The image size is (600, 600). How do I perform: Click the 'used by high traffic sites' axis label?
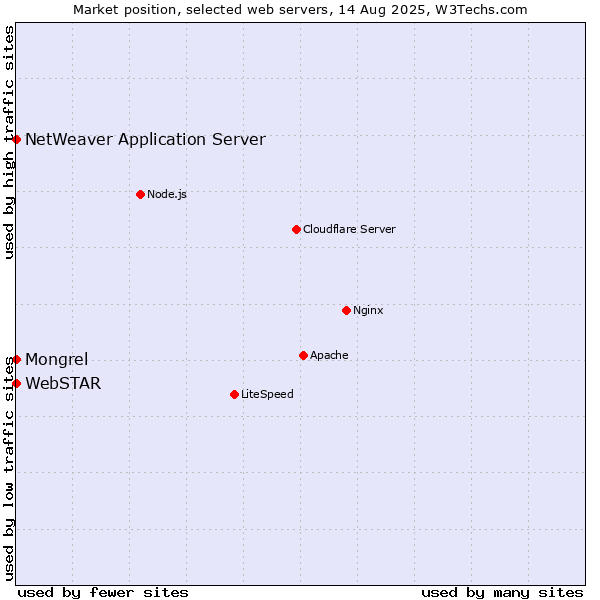click(x=8, y=142)
